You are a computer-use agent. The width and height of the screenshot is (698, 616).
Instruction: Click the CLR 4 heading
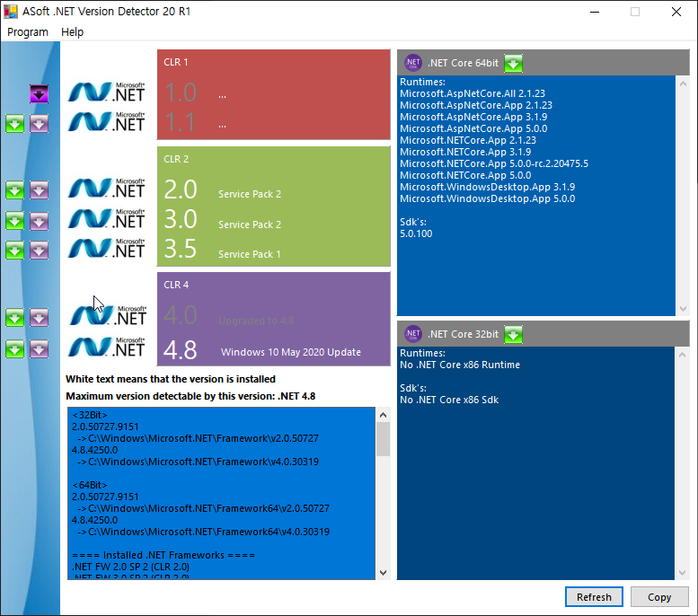click(x=176, y=285)
